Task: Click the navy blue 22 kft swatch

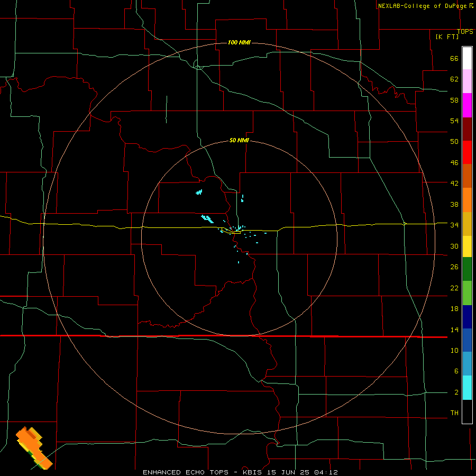Action: point(467,317)
